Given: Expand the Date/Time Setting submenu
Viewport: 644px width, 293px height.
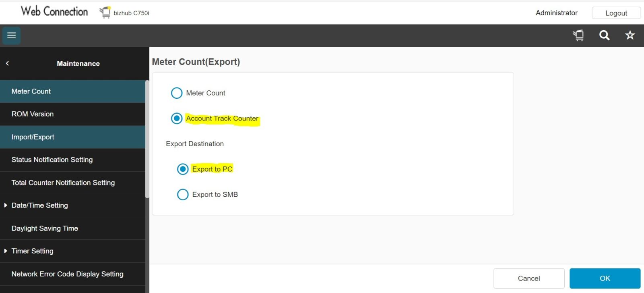Looking at the screenshot, I should click(6, 206).
